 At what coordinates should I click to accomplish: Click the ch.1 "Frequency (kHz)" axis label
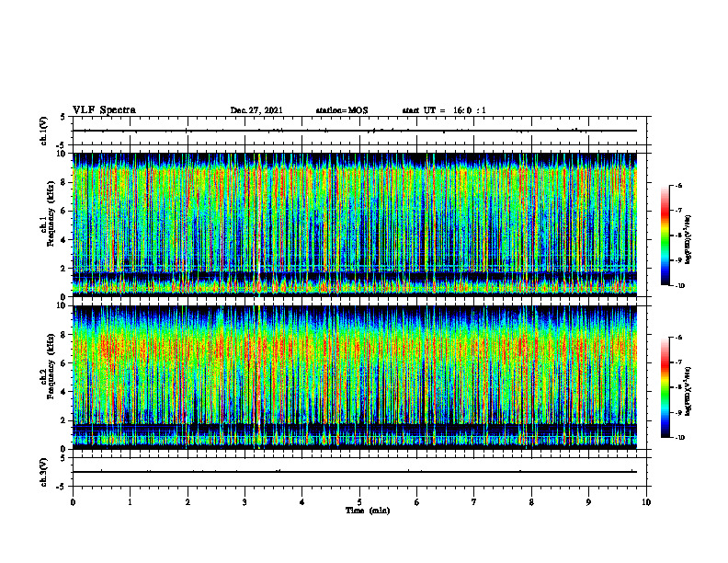51,213
